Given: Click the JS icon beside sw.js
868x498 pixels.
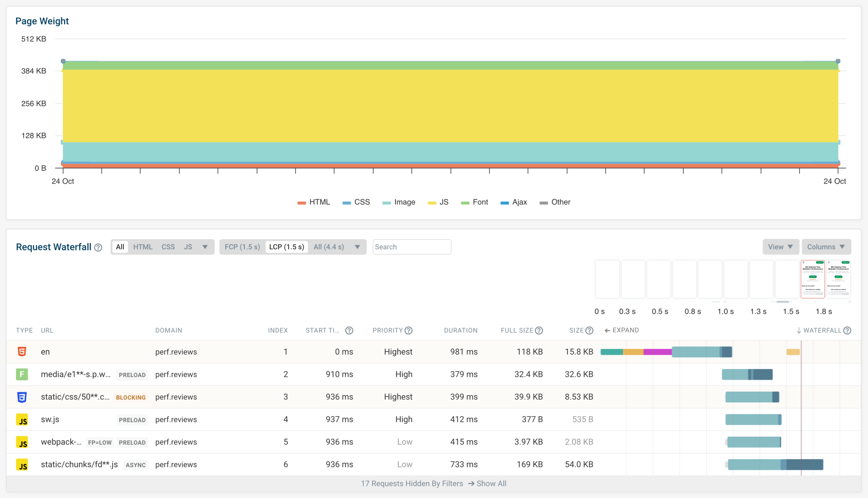Looking at the screenshot, I should 22,419.
